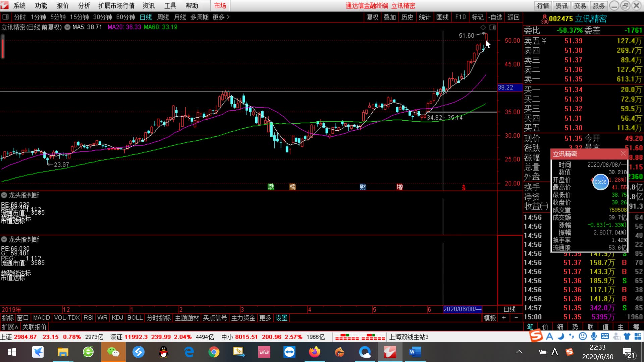
Task: Click the Tongdaxin logo icon
Action: pos(5,5)
